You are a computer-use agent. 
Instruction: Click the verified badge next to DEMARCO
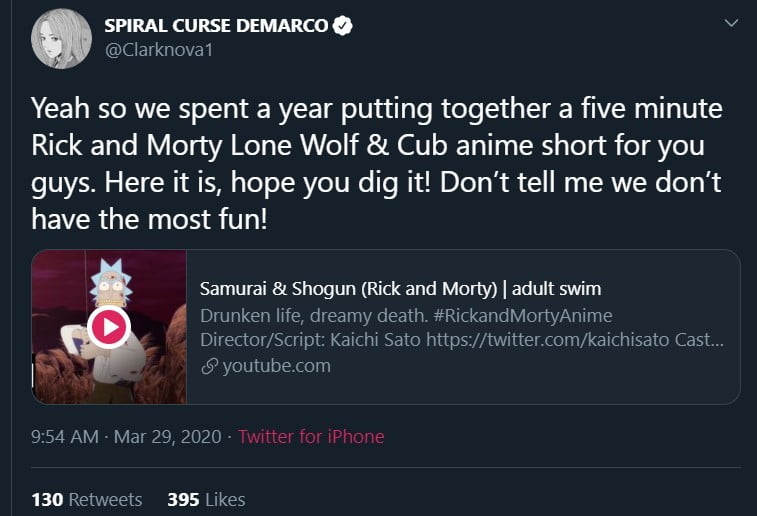click(x=344, y=27)
